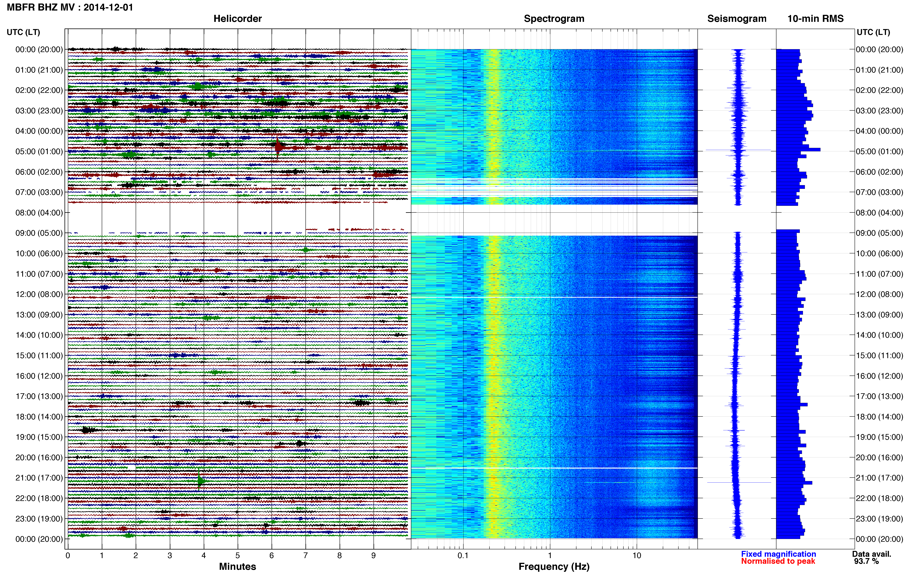This screenshot has width=924, height=578.
Task: Click left time label 23:00 (19:00)
Action: pos(39,519)
